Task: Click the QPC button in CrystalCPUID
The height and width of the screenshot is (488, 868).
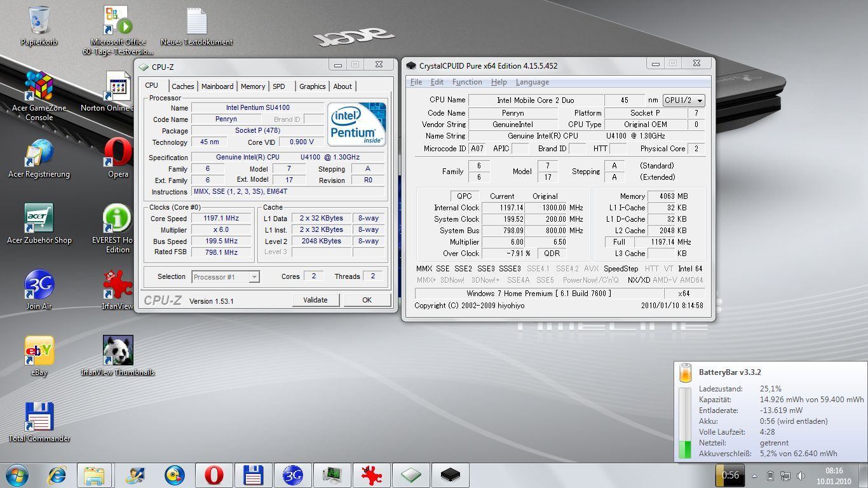Action: coord(465,196)
